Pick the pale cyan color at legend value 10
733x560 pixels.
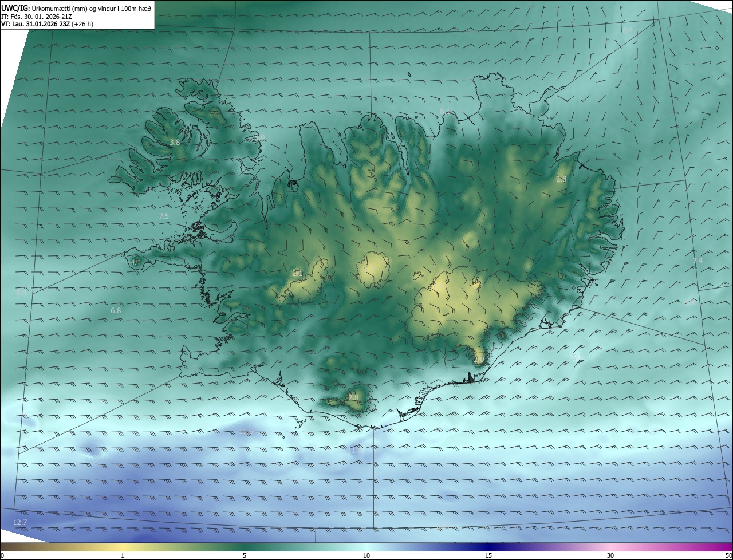pyautogui.click(x=366, y=547)
